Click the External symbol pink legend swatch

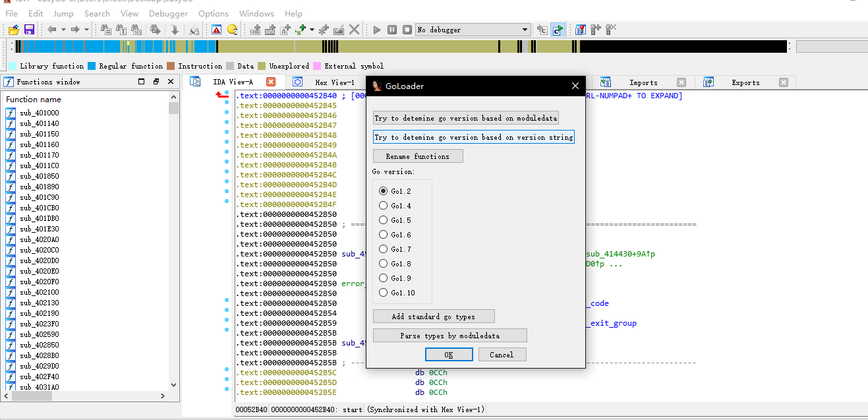pos(317,66)
